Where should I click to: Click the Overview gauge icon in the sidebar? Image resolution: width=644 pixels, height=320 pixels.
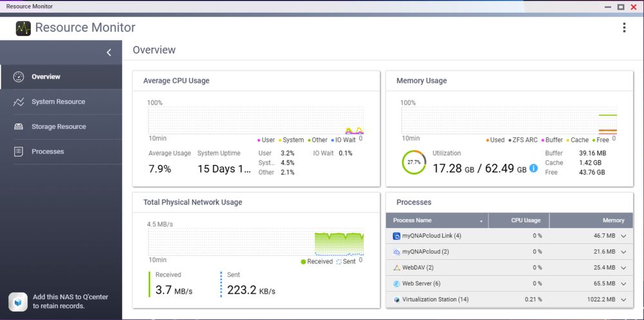click(19, 77)
